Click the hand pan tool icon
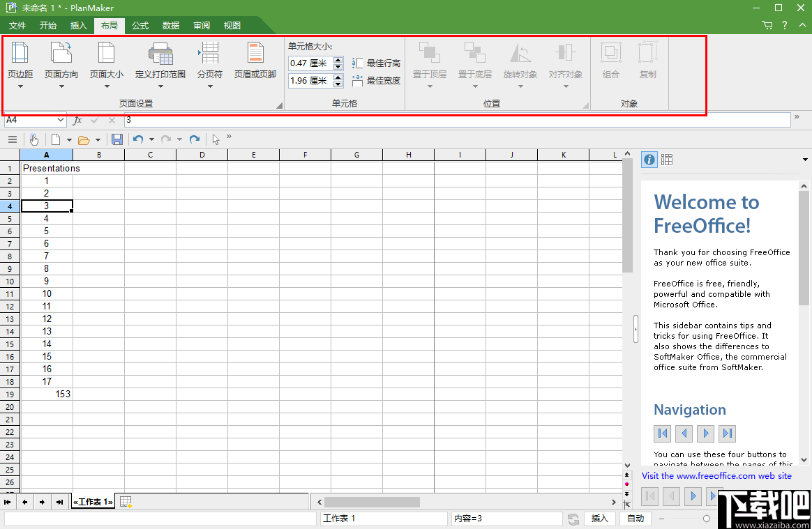Viewport: 812px width, 529px height. tap(34, 139)
